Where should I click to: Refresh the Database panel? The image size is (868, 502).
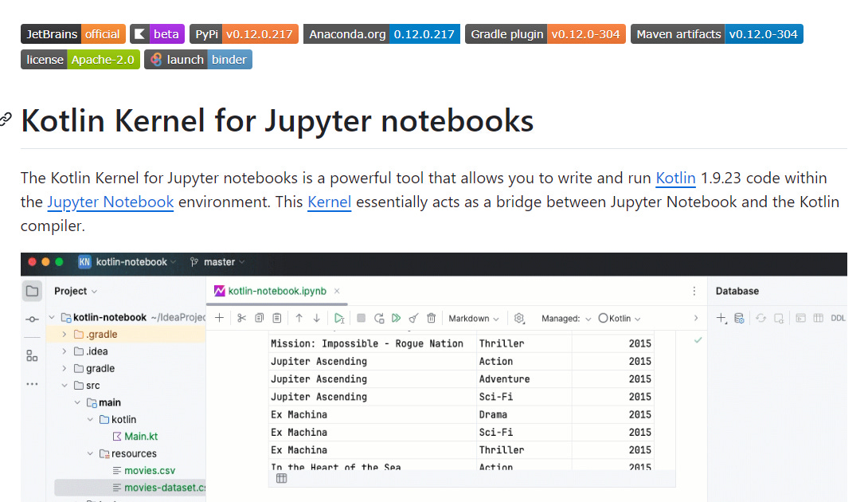[x=761, y=318]
